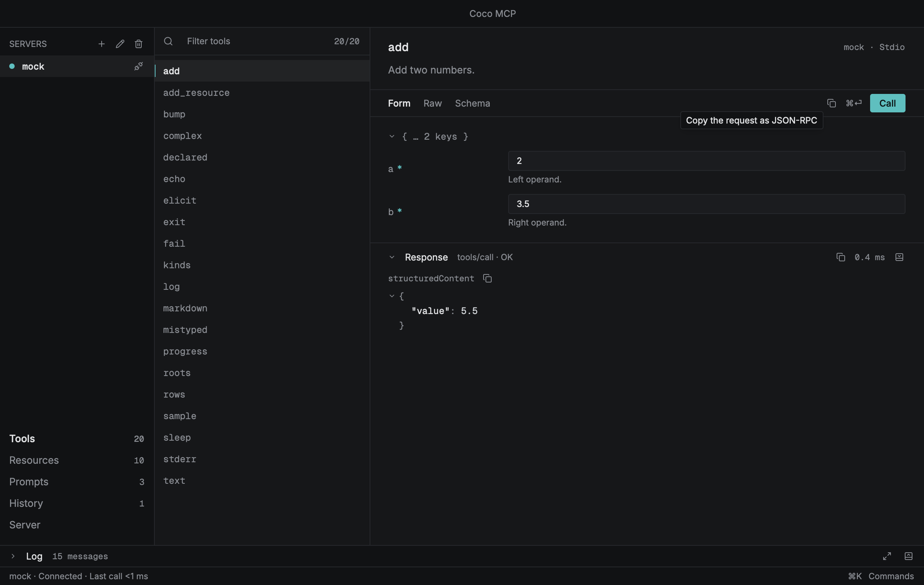The image size is (924, 585).
Task: Delete server using the trash icon
Action: pyautogui.click(x=139, y=44)
